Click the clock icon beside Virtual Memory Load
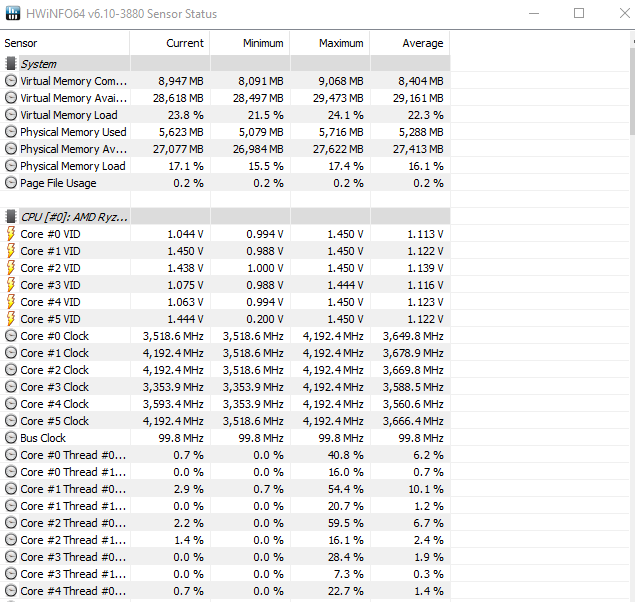 11,115
